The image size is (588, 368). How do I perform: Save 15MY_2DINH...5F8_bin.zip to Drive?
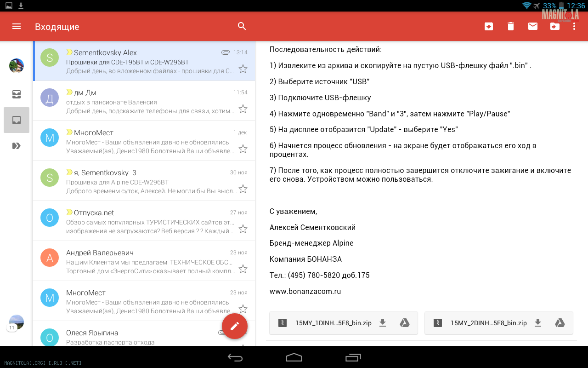point(560,323)
